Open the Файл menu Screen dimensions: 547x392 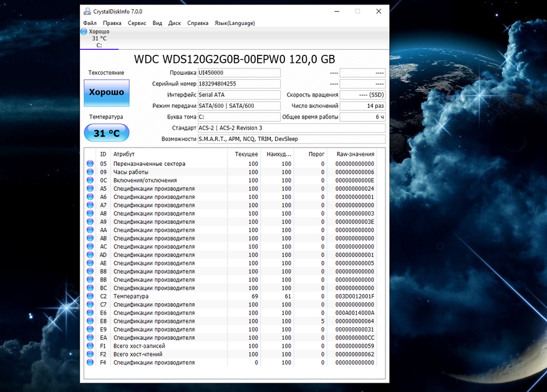click(x=90, y=23)
